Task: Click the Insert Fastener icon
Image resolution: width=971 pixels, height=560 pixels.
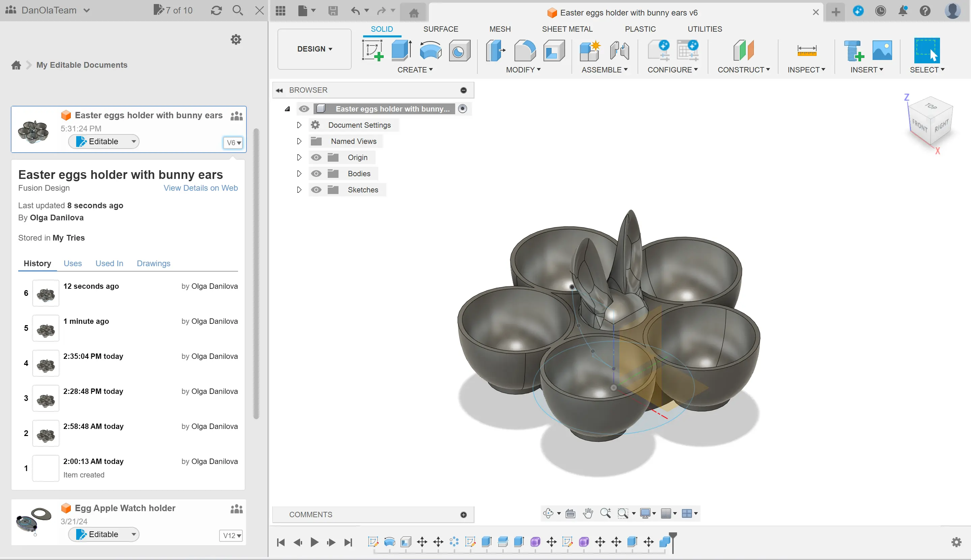Action: (853, 51)
